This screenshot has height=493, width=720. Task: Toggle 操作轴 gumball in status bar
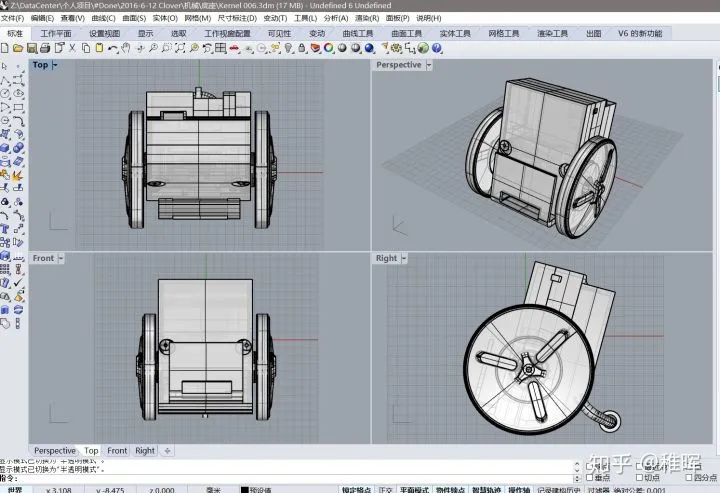(x=519, y=489)
